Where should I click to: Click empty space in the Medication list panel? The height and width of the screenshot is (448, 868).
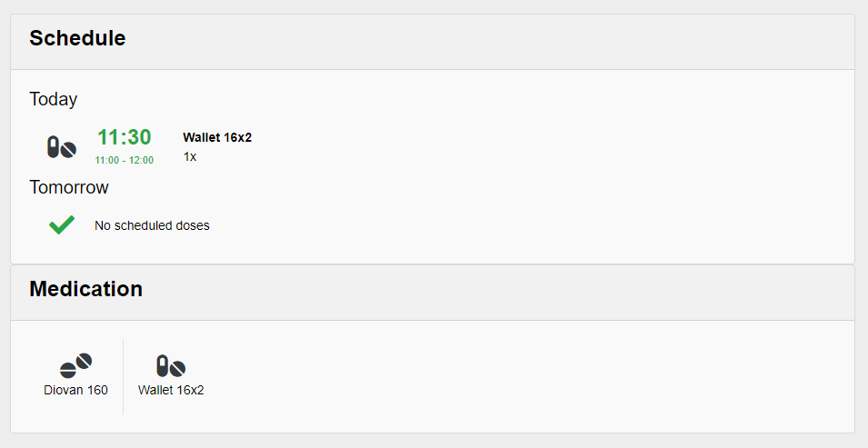point(526,376)
